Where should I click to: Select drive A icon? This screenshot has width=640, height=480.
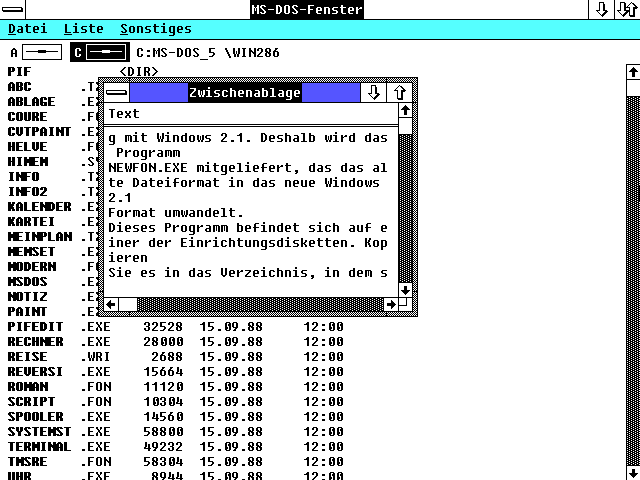36,52
